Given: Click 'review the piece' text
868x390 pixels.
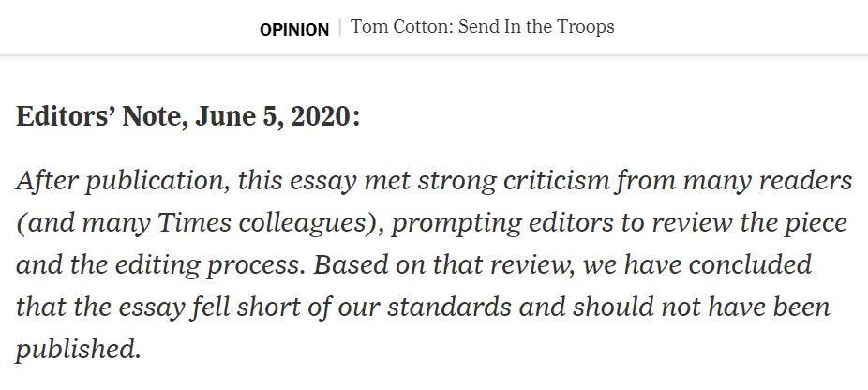Looking at the screenshot, I should [x=749, y=223].
